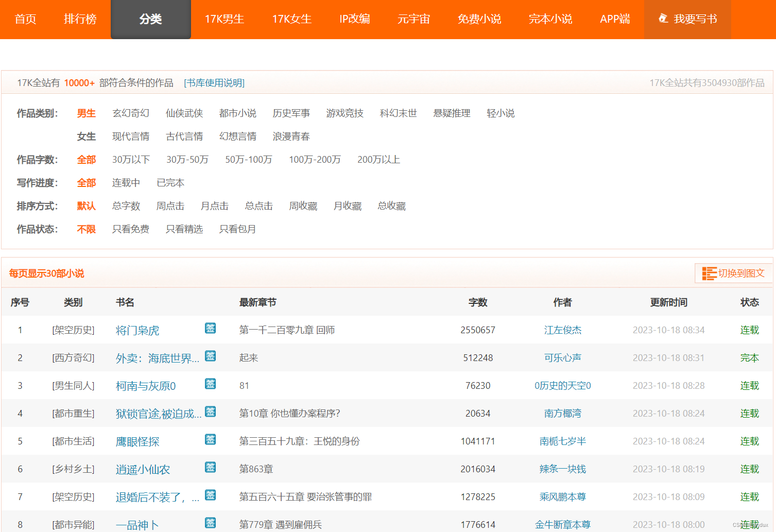Viewport: 776px width, 532px height.
Task: Select the 男生 category filter
Action: point(87,113)
